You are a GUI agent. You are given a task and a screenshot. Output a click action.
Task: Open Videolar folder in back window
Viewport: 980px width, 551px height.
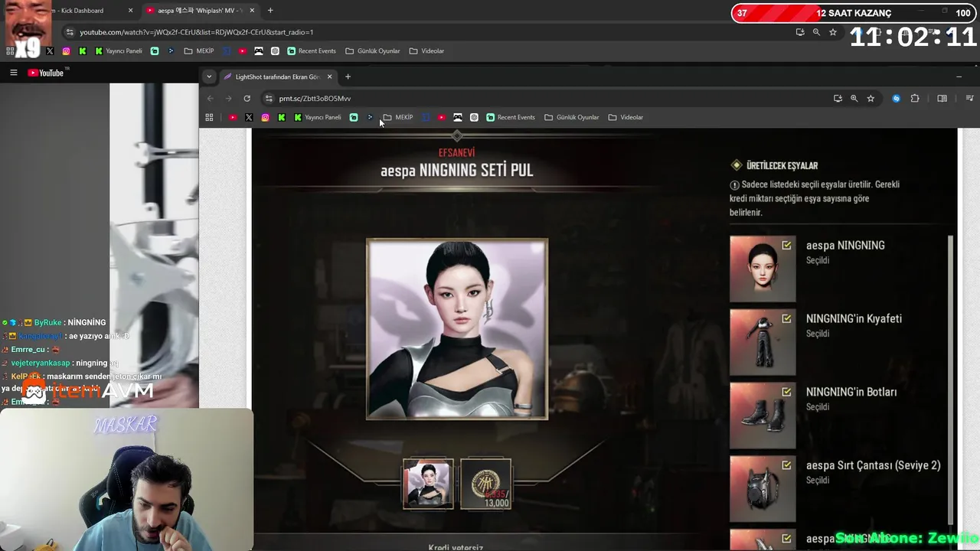426,51
